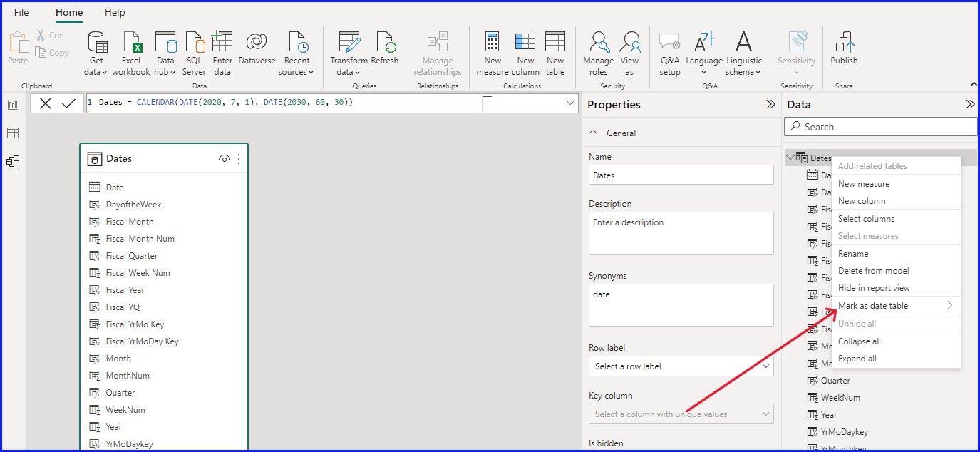Screen dimensions: 980x452
Task: Open the Data hub dropdown
Action: point(165,53)
